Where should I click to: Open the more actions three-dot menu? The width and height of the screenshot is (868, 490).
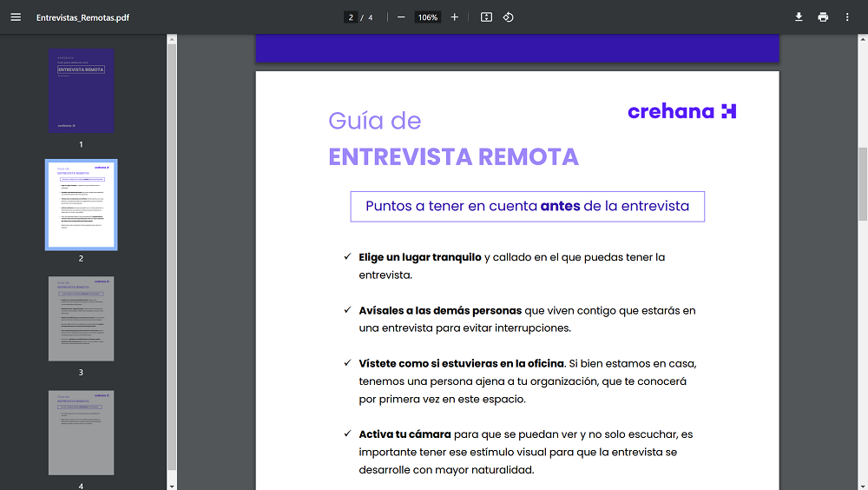[847, 17]
